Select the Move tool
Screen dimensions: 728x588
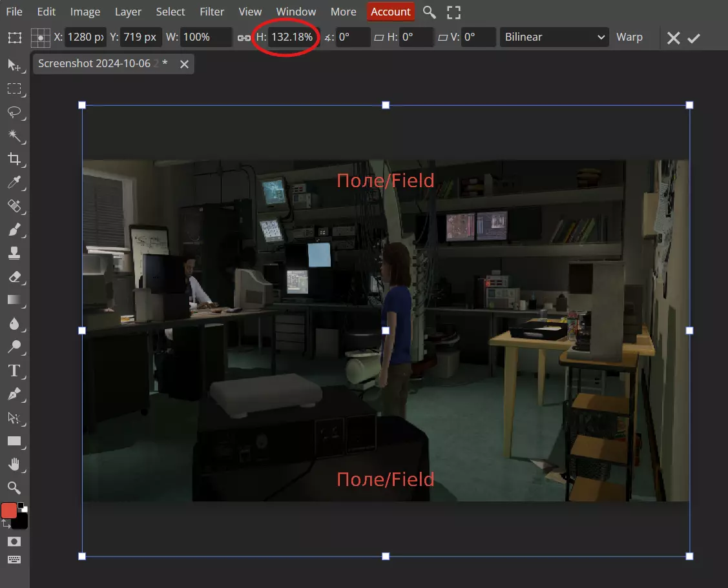(14, 65)
